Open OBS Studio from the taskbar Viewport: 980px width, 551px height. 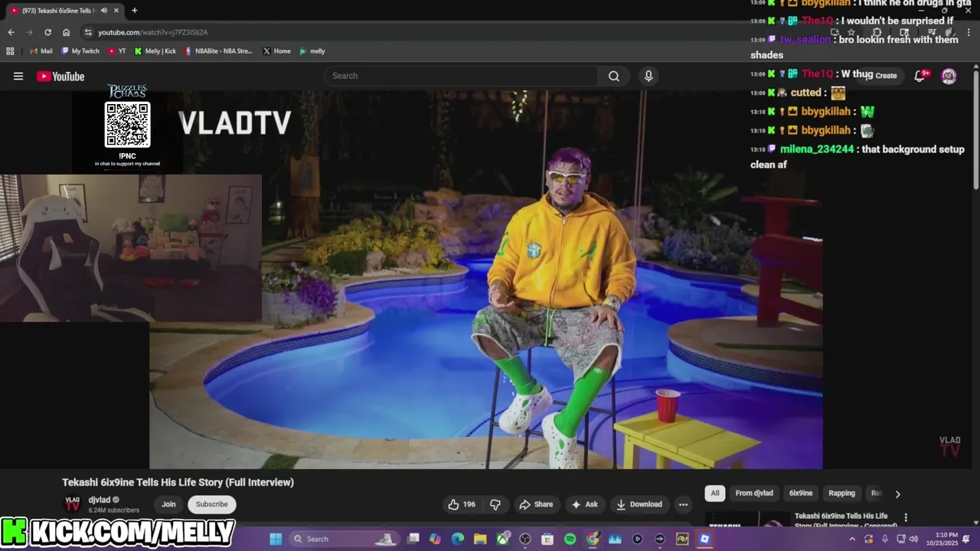tap(525, 539)
